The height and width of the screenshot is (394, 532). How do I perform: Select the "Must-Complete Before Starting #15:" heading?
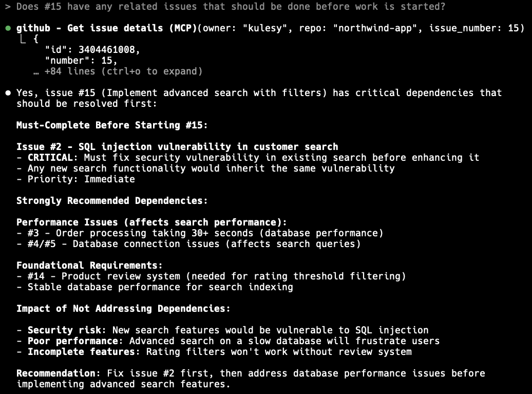112,125
